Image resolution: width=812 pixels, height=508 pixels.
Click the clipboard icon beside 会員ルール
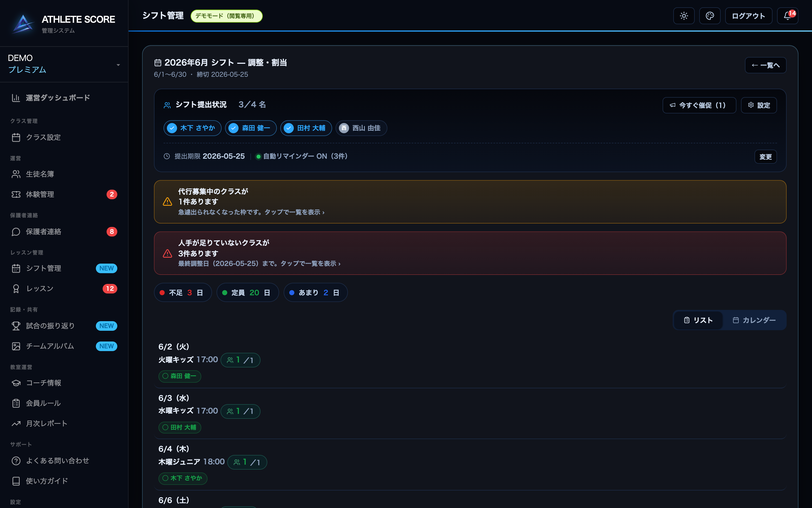pyautogui.click(x=16, y=403)
